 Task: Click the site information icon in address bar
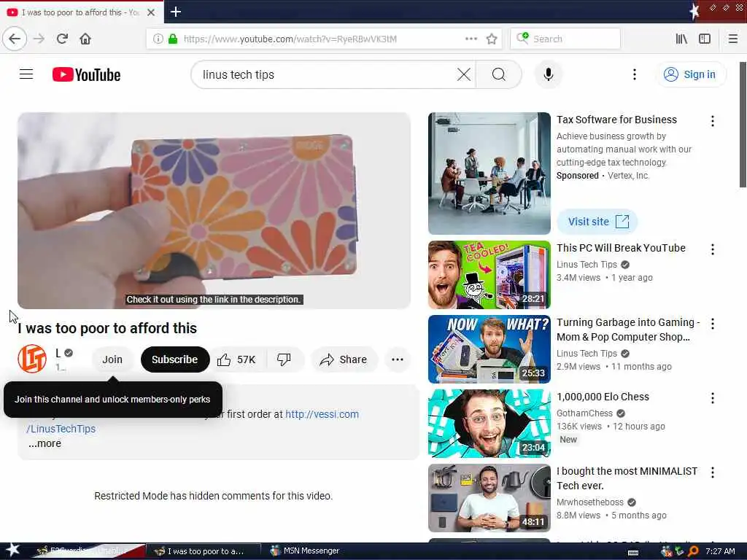coord(158,39)
